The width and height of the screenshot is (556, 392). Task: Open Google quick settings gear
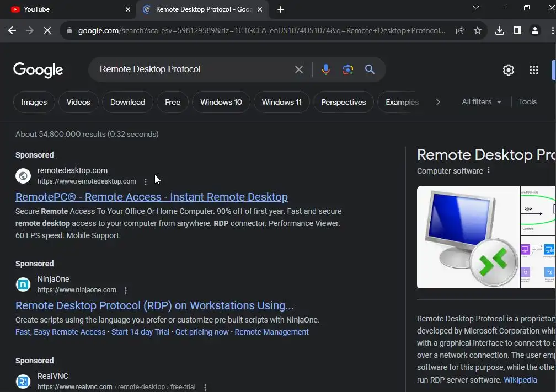coord(509,70)
